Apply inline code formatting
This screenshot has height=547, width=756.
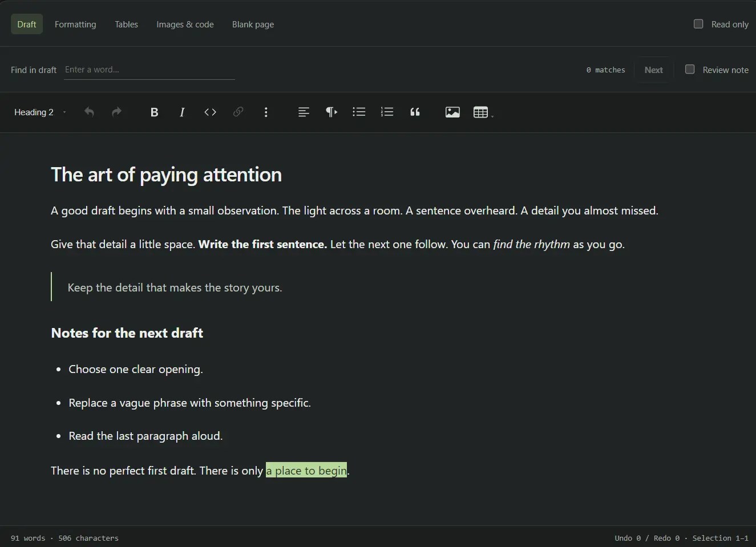pyautogui.click(x=210, y=112)
